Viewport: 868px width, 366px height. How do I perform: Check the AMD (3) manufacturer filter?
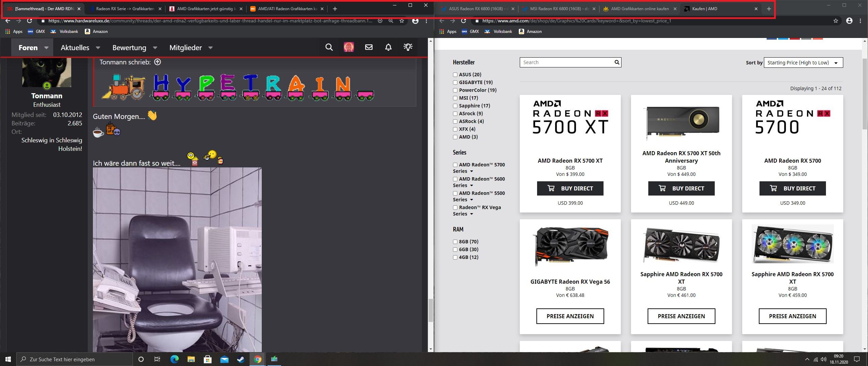coord(455,137)
